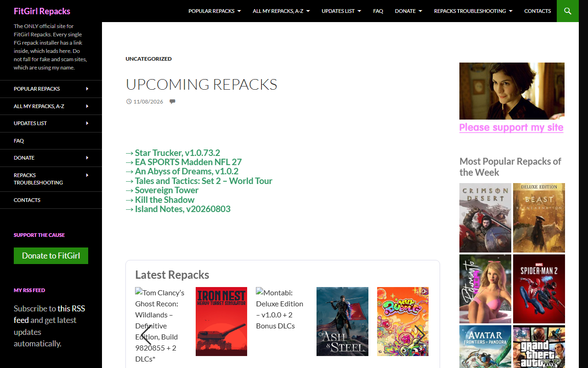
Task: Open the Upcoming Repacks post title
Action: coord(202,85)
